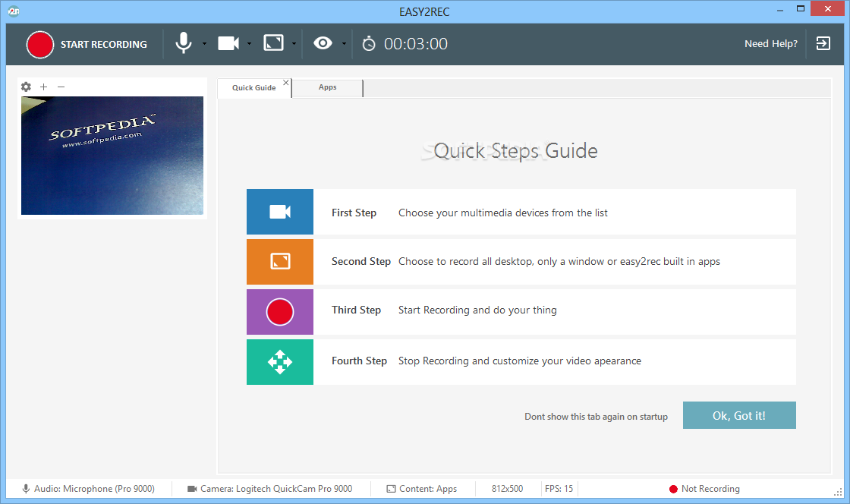Screen dimensions: 850x504
Task: Click the 'FPS: 15' status entry
Action: click(x=559, y=489)
